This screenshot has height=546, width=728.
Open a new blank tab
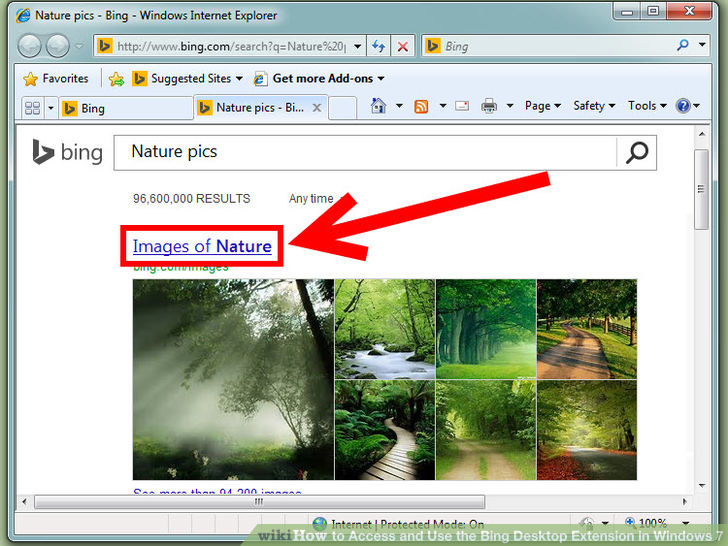343,108
